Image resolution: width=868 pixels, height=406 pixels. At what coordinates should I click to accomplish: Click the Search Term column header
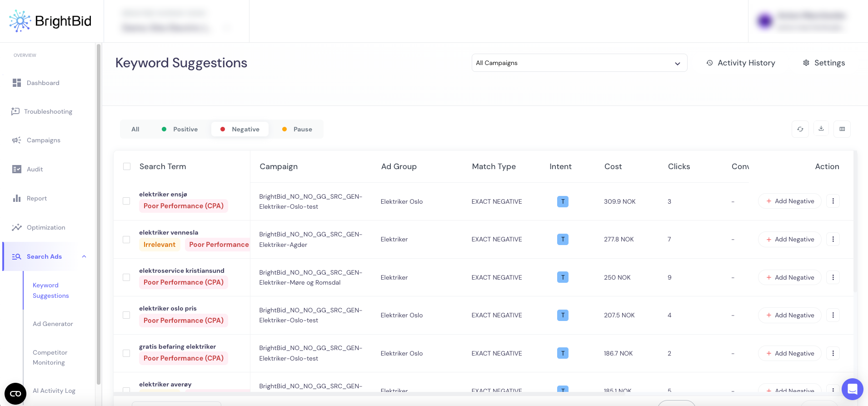[163, 166]
